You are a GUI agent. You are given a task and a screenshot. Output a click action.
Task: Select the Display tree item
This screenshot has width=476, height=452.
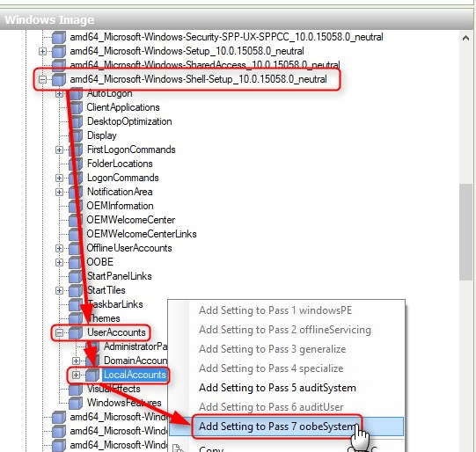point(102,135)
